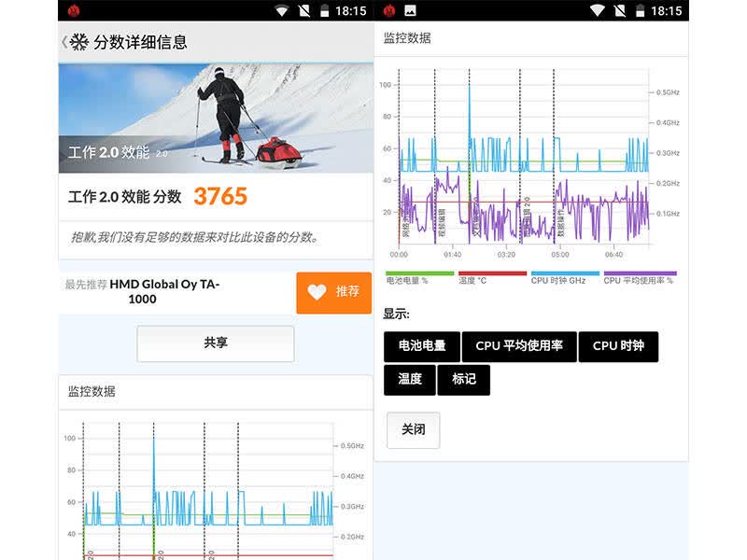Open the 工作 2.0 效能 skier banner image

coord(216,119)
